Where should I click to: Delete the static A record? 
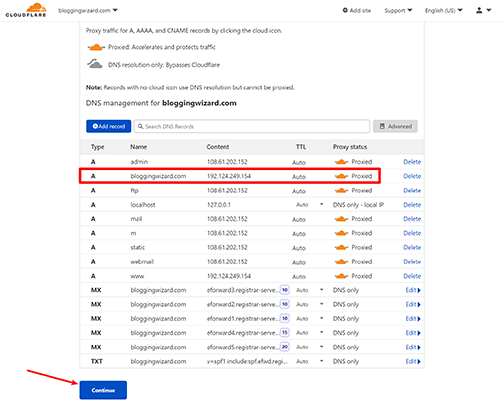tap(412, 248)
